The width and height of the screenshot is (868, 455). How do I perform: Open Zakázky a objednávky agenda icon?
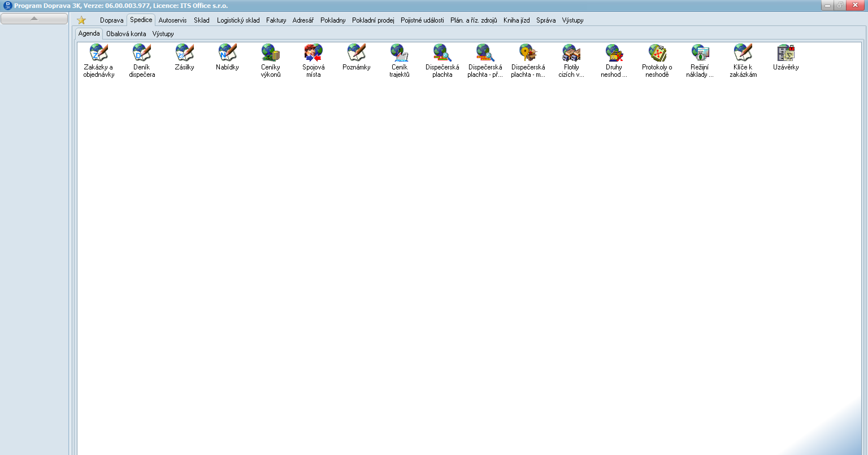tap(98, 61)
